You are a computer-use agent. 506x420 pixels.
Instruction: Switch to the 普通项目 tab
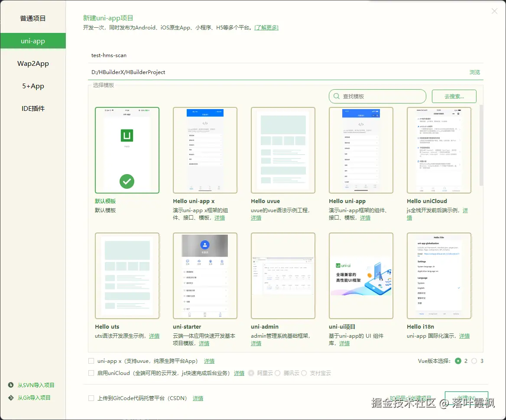[32, 18]
